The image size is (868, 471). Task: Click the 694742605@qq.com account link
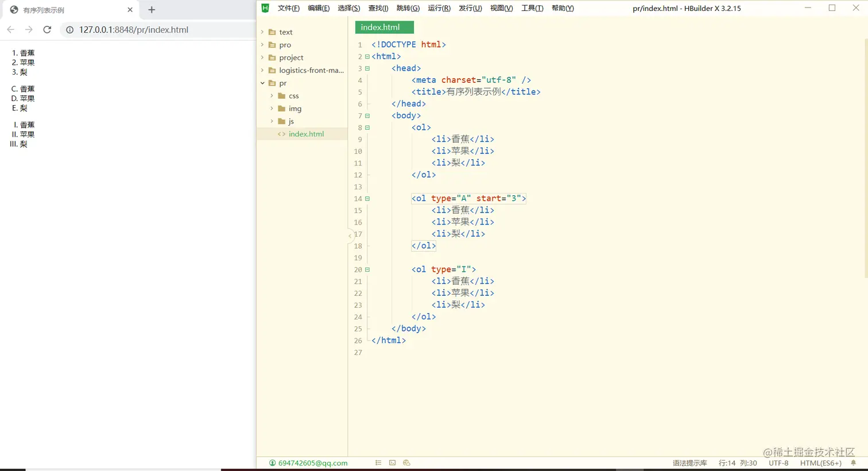(x=313, y=463)
